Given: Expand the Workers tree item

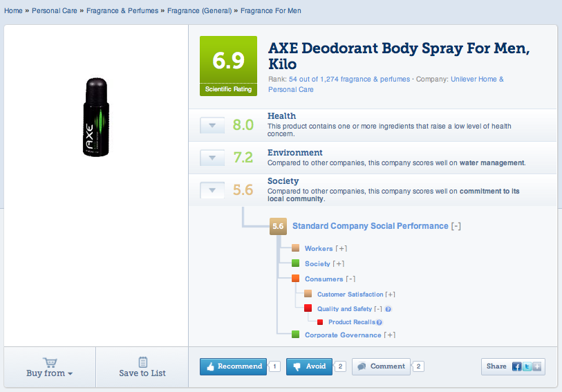Looking at the screenshot, I should [x=340, y=249].
